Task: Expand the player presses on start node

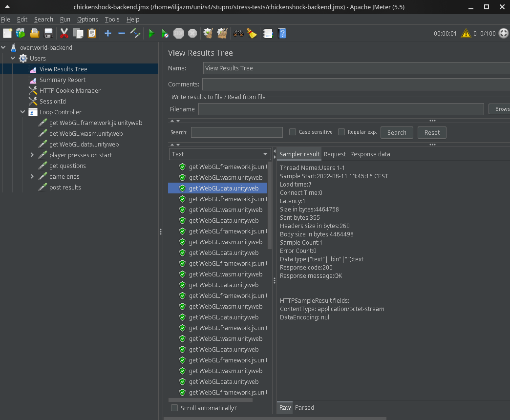Action: coord(32,155)
